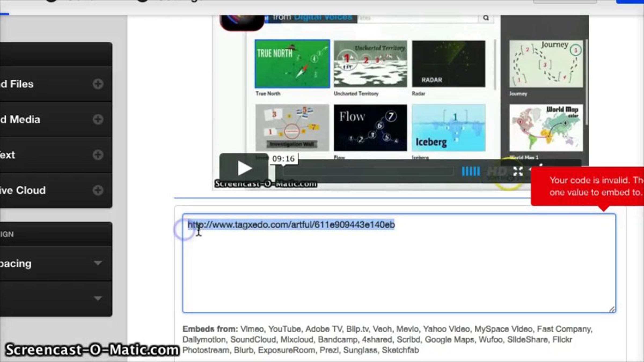Screen dimensions: 644x362
Task: Open the Text panel row
Action: point(56,155)
